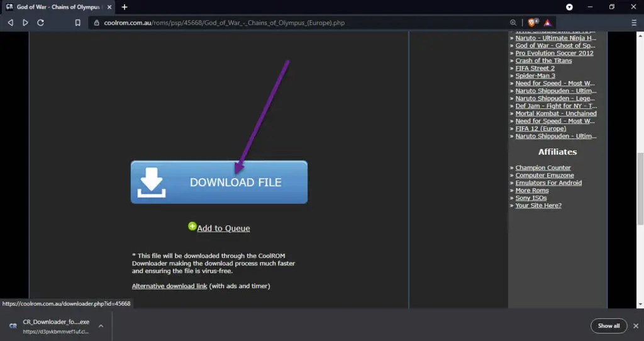The image size is (644, 341).
Task: Open God of War - Ghost of Sp... link
Action: click(555, 45)
